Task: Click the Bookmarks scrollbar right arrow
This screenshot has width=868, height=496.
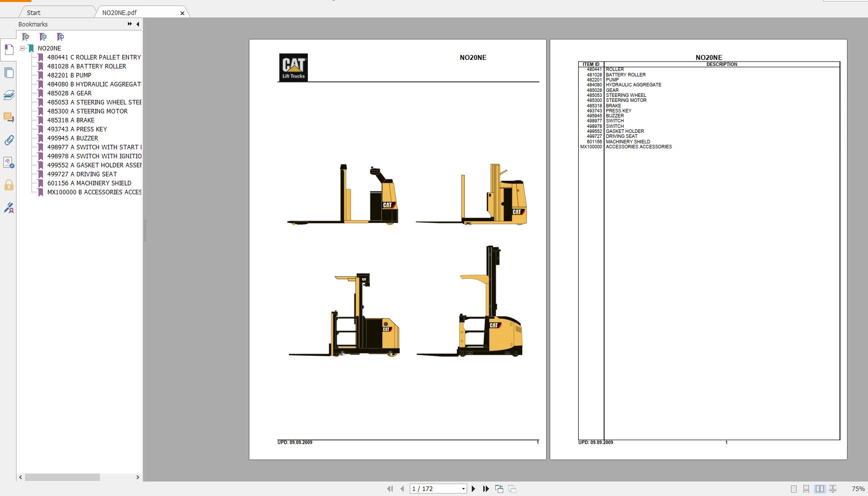Action: pos(138,478)
